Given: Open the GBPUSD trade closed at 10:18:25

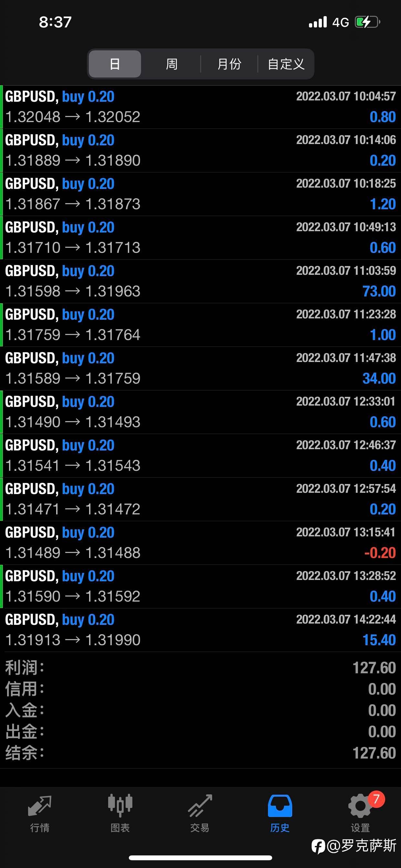Looking at the screenshot, I should tap(200, 194).
